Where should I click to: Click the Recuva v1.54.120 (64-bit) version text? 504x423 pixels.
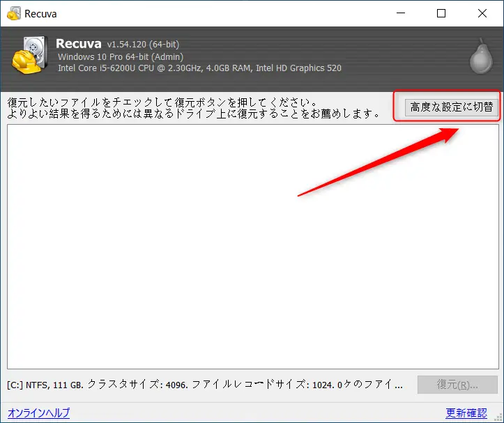coord(117,44)
